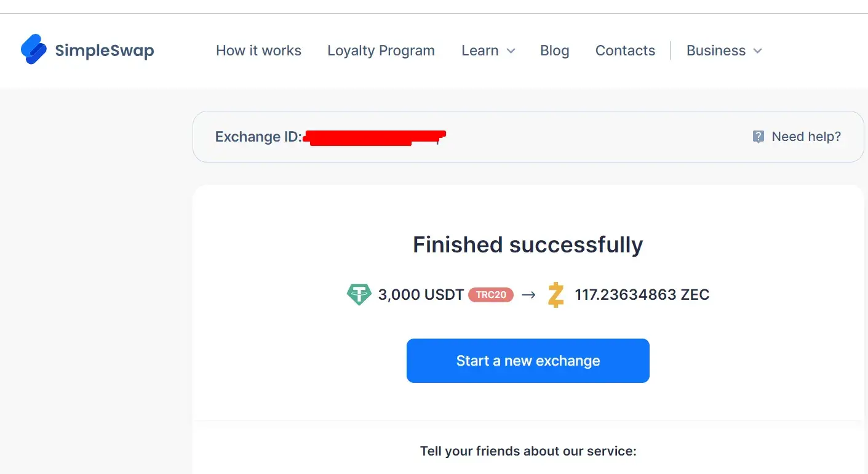Expand the Business dropdown chevron

[x=757, y=51]
